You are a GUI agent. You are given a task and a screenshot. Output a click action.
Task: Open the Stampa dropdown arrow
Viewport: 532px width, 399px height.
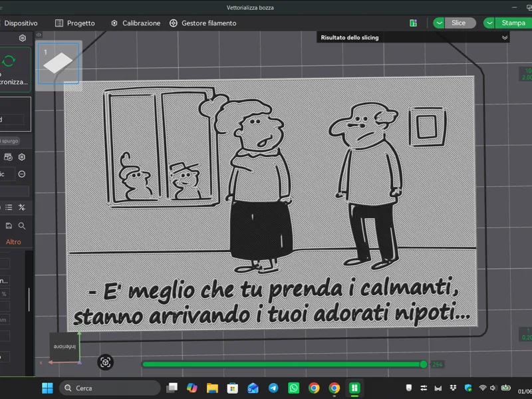click(x=489, y=23)
